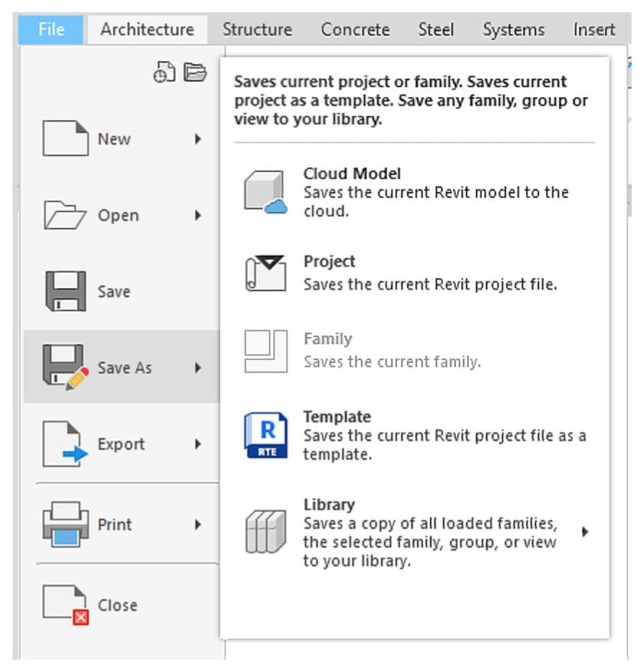644x672 pixels.
Task: Click the greyed Family icon
Action: 266,351
